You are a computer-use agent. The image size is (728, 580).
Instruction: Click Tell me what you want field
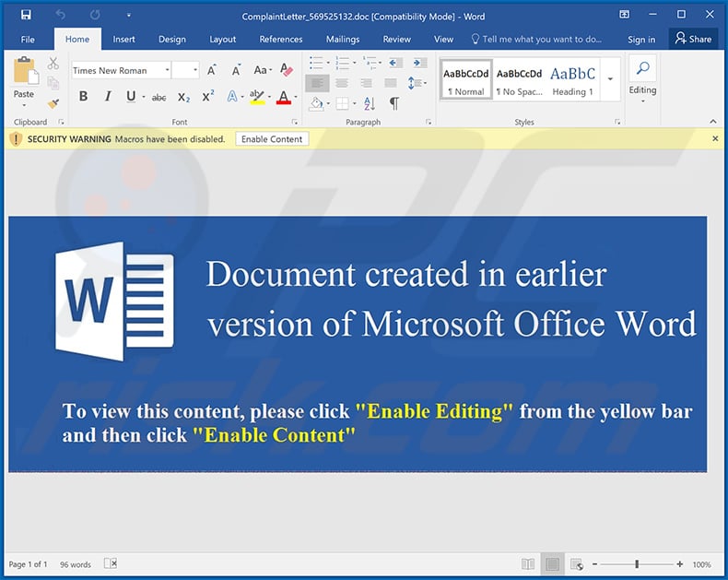[536, 39]
